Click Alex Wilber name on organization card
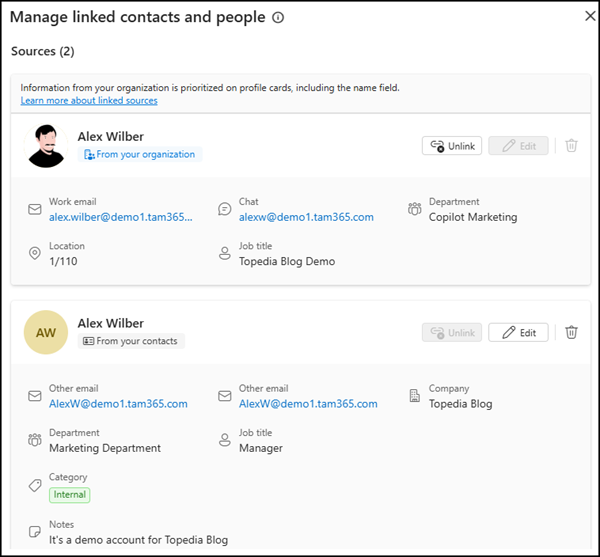Viewport: 600px width, 557px height. pyautogui.click(x=111, y=137)
